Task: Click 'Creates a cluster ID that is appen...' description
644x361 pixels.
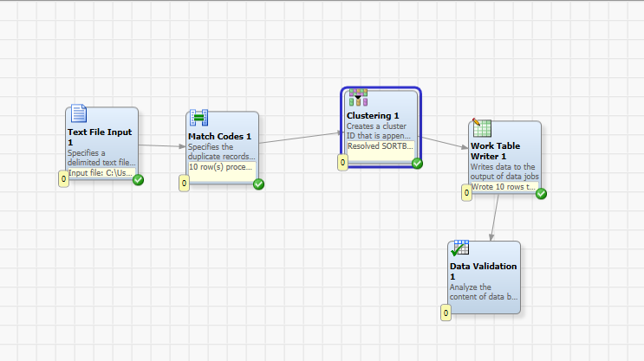Action: click(x=379, y=131)
